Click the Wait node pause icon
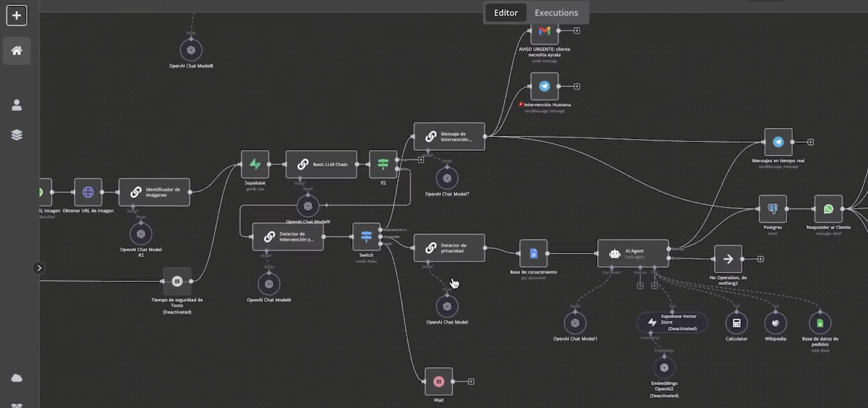Screen dimensions: 868x408 438,381
